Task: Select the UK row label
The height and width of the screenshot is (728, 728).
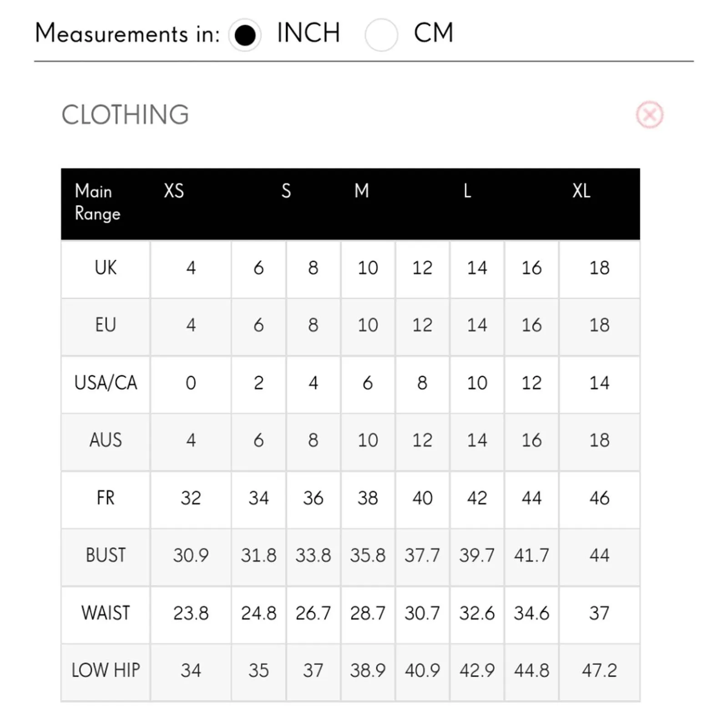Action: [106, 268]
